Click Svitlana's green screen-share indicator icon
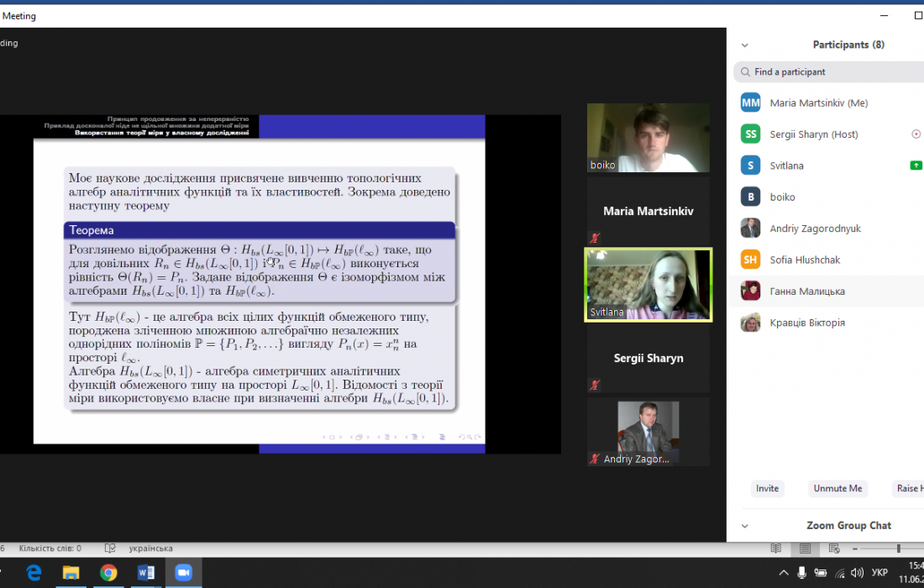Viewport: 924px width, 588px height. pyautogui.click(x=916, y=165)
